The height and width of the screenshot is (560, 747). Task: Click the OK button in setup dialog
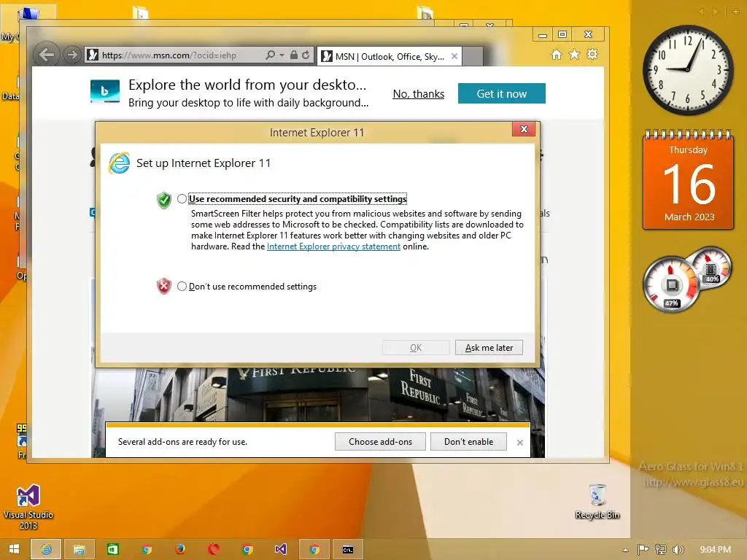coord(416,348)
